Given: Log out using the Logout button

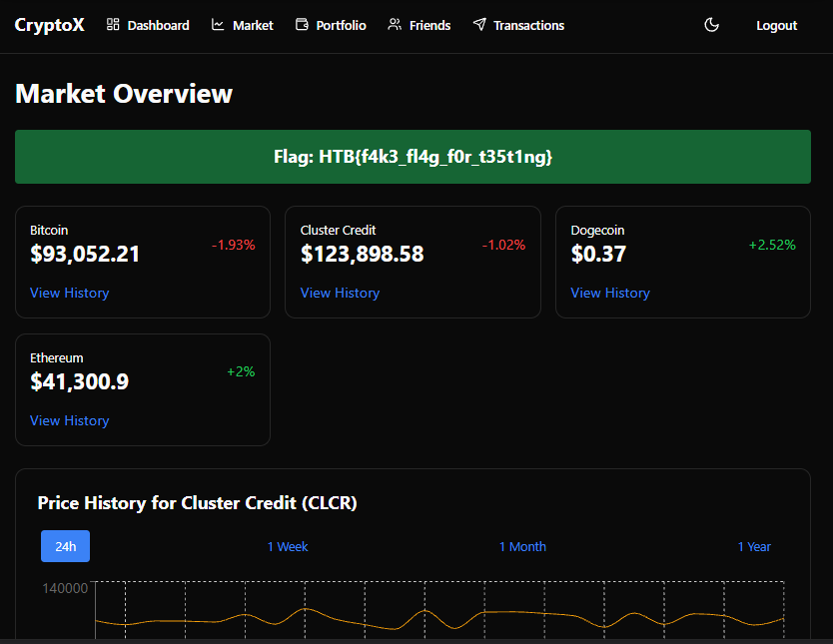Looking at the screenshot, I should [776, 25].
